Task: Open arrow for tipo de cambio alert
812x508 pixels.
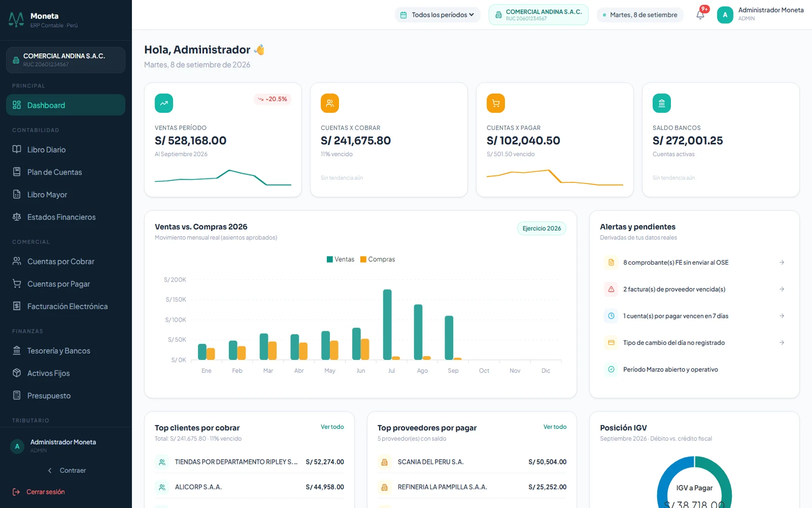Action: point(782,343)
